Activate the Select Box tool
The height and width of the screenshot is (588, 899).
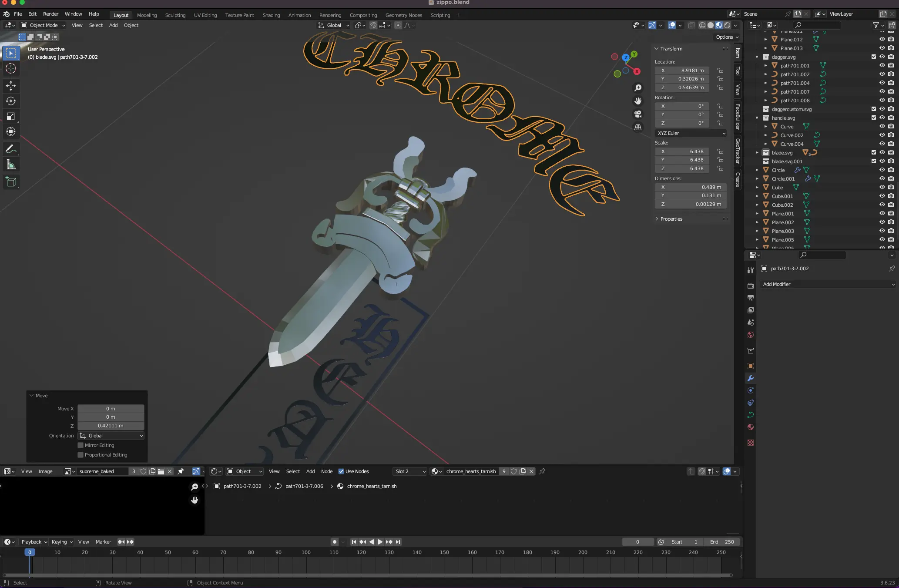click(11, 53)
